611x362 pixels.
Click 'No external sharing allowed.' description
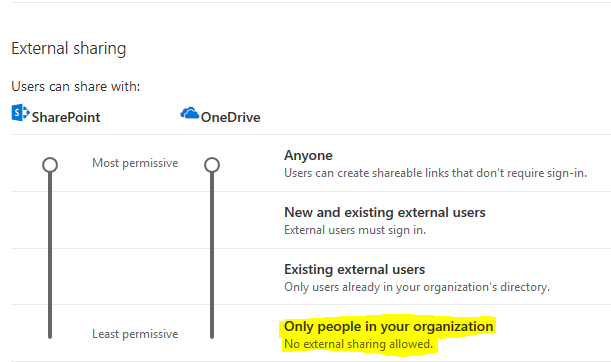[x=358, y=344]
